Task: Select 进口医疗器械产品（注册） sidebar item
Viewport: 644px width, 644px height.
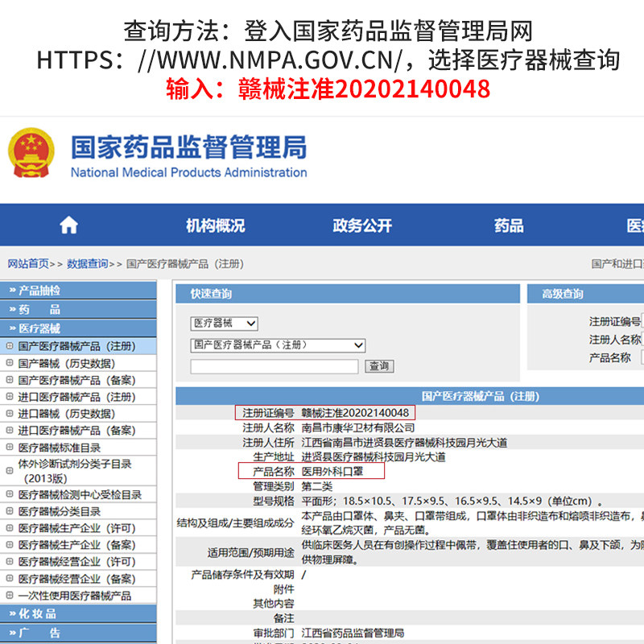Action: (x=76, y=397)
